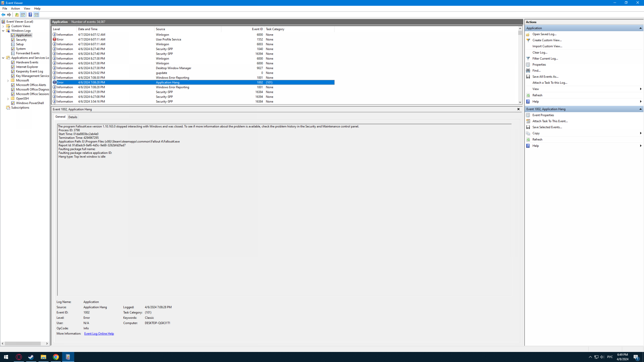Click the blue Help toolbar icon
This screenshot has height=362, width=644.
click(30, 15)
